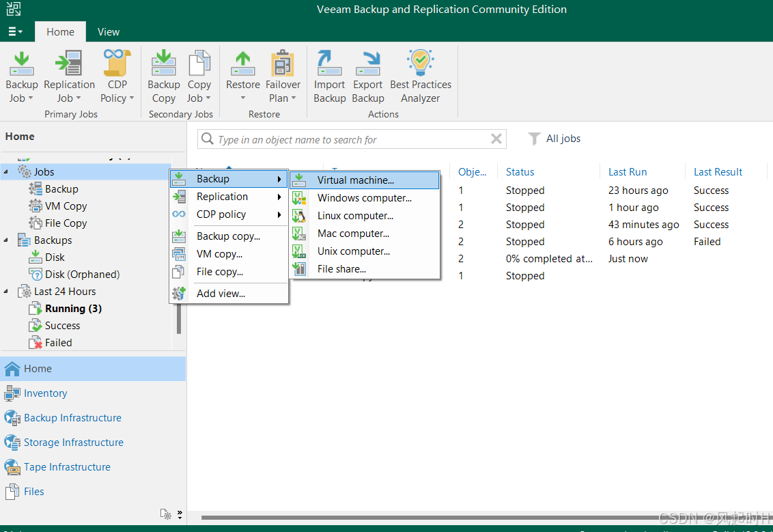Click the All jobs filter button

[554, 139]
